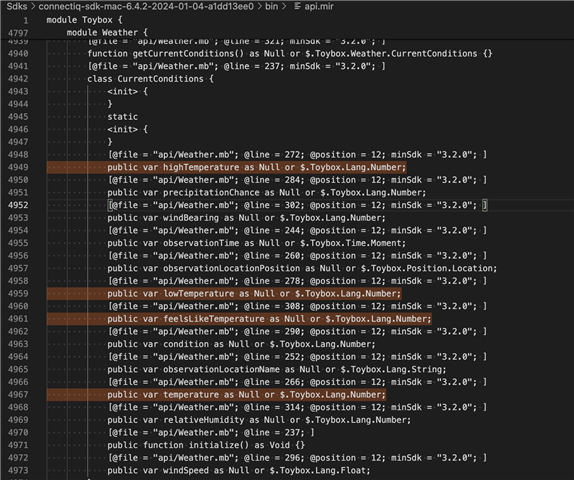Click line number 4967 in gutter

click(18, 395)
